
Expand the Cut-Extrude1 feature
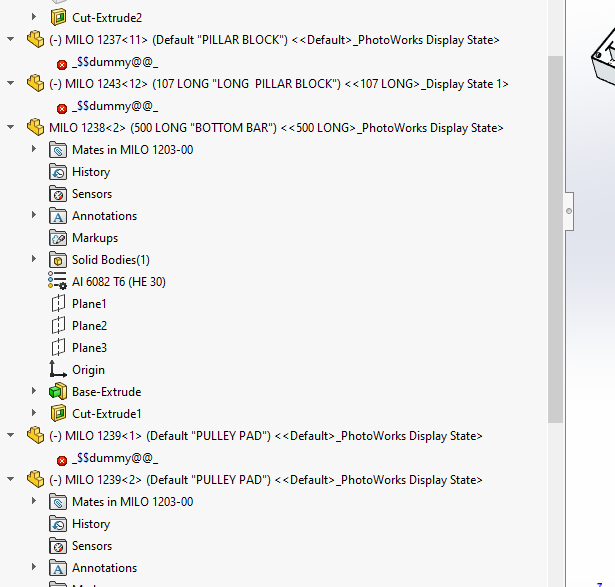coord(34,414)
